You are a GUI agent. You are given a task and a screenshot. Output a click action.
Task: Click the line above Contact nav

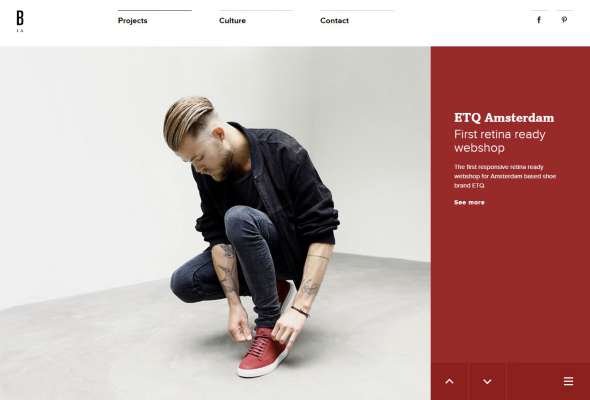pos(357,11)
